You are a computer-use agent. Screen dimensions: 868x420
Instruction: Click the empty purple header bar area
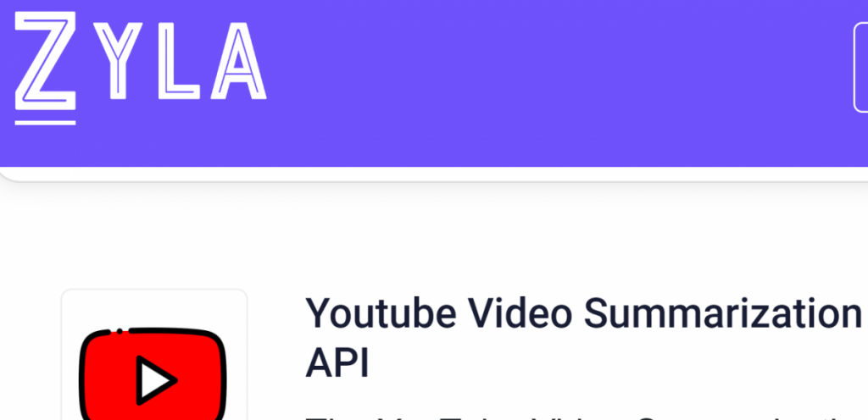click(x=554, y=83)
